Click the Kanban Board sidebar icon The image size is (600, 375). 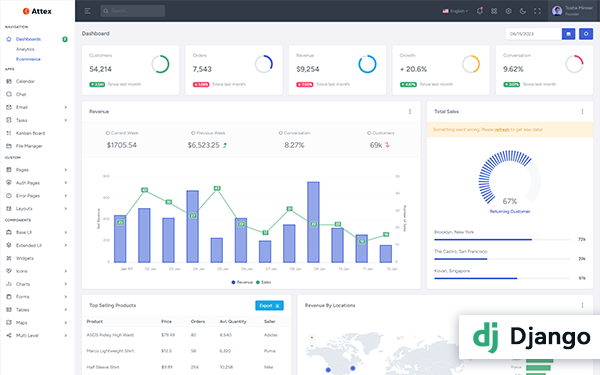[9, 133]
